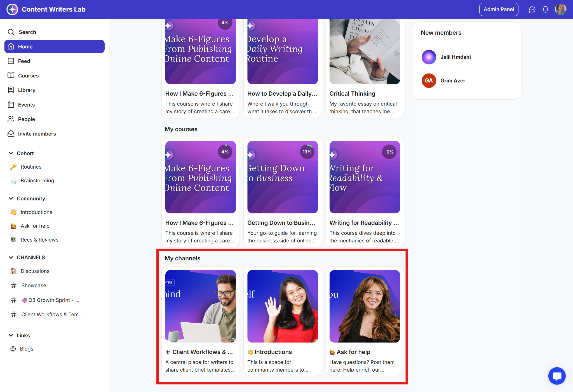The height and width of the screenshot is (392, 573).
Task: Collapse the Links section
Action: pos(11,335)
